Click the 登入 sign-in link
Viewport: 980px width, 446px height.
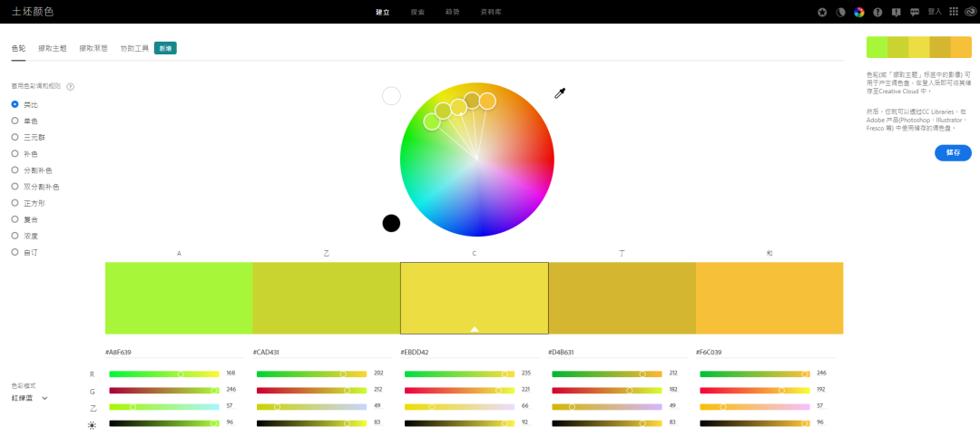pyautogui.click(x=935, y=12)
